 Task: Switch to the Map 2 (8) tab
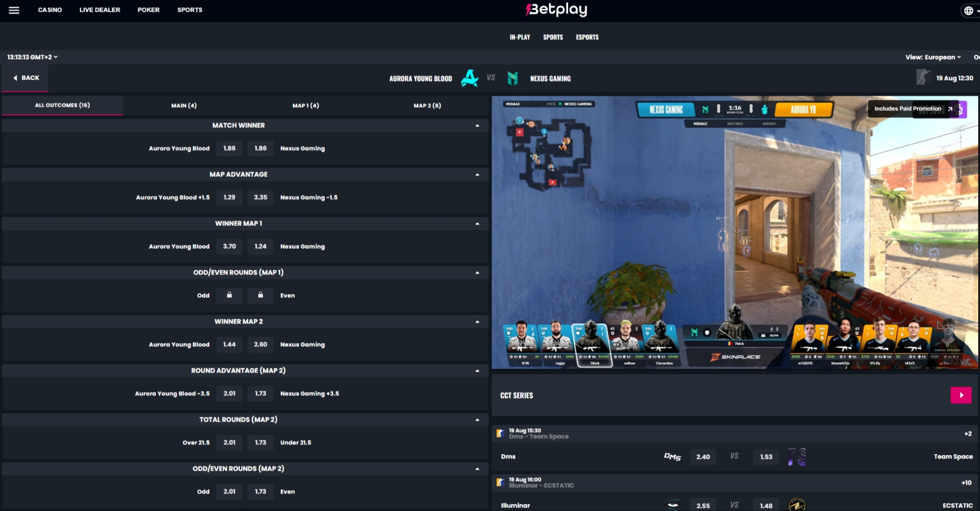click(427, 105)
